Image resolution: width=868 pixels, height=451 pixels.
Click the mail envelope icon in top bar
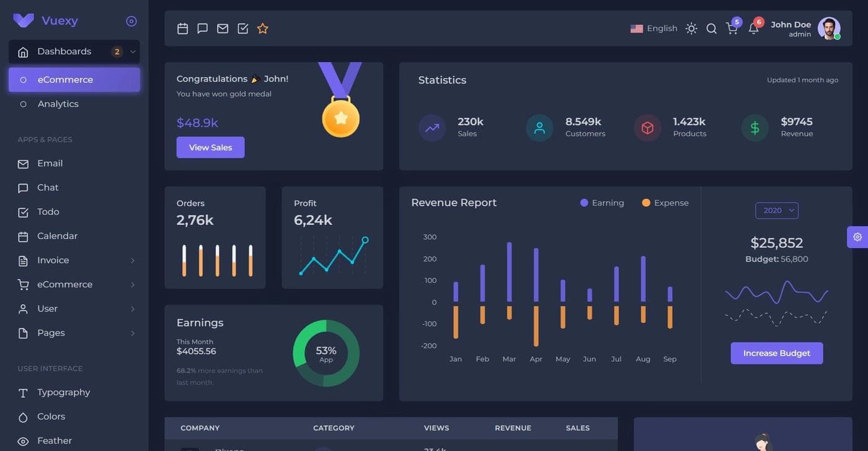coord(223,28)
